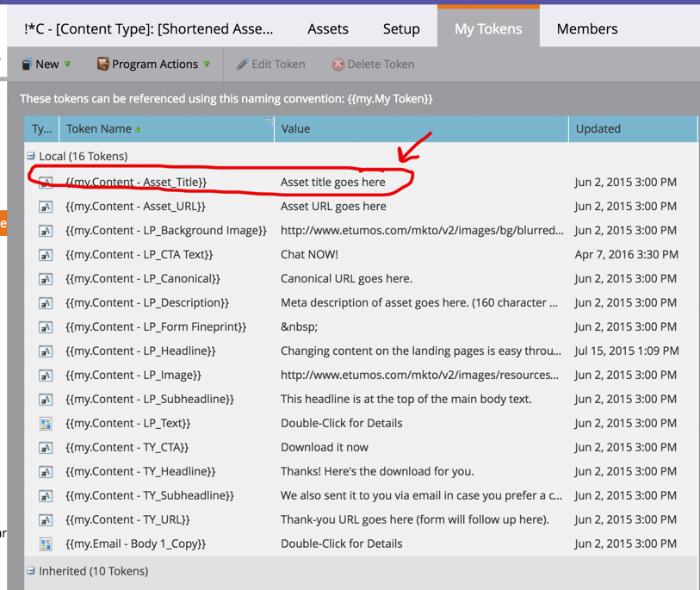
Task: Click the text token icon beside Asset_URL
Action: [46, 208]
